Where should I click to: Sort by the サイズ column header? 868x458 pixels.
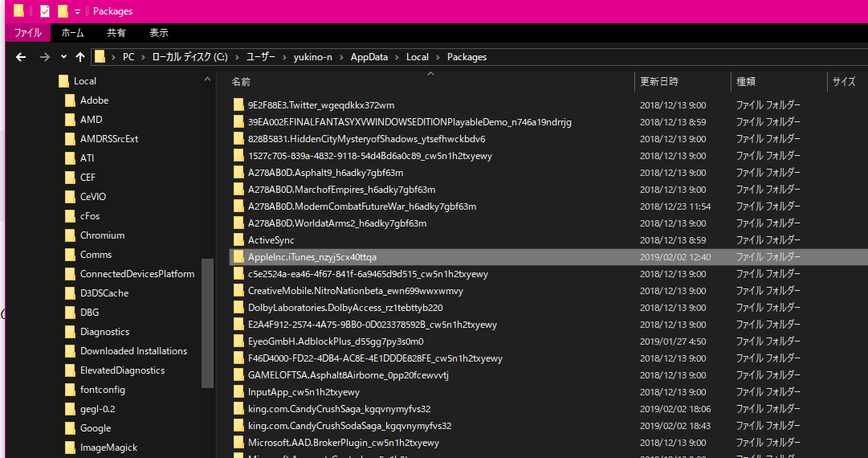coord(844,81)
